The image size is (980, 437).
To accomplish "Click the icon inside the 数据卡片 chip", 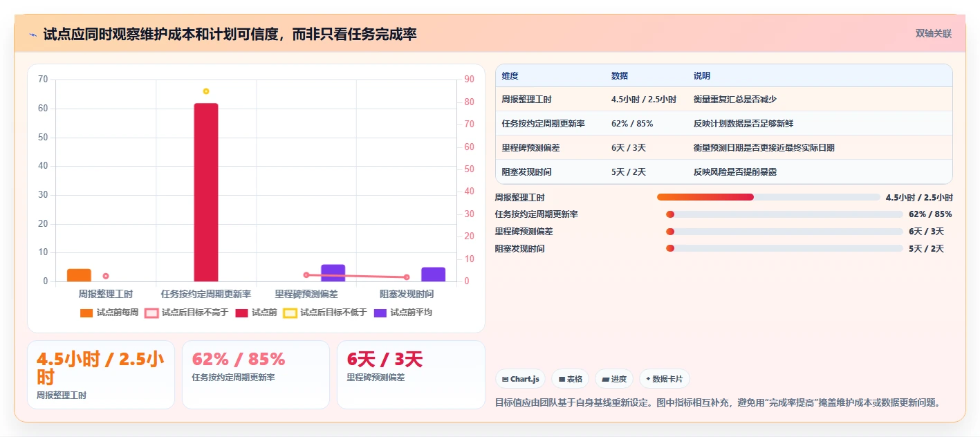I will [x=648, y=379].
